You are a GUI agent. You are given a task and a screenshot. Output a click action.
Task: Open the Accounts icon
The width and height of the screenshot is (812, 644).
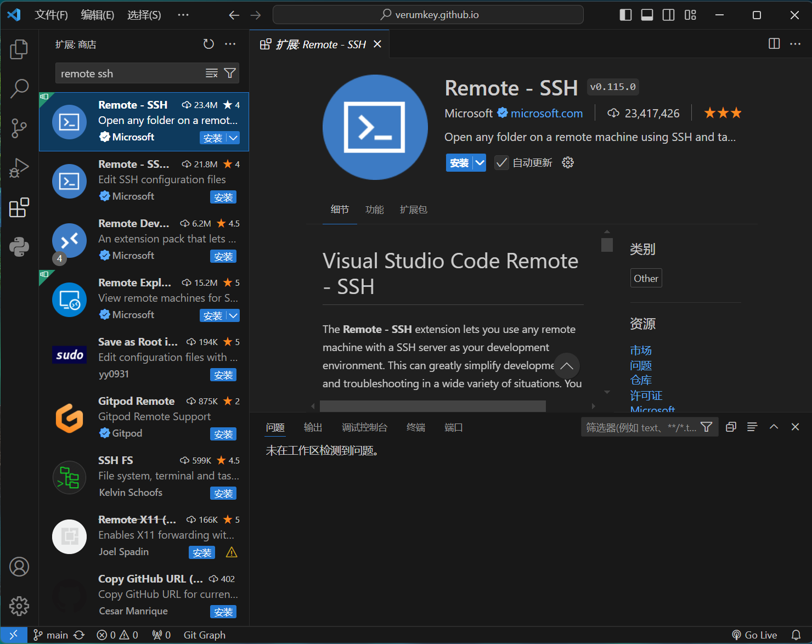click(19, 567)
